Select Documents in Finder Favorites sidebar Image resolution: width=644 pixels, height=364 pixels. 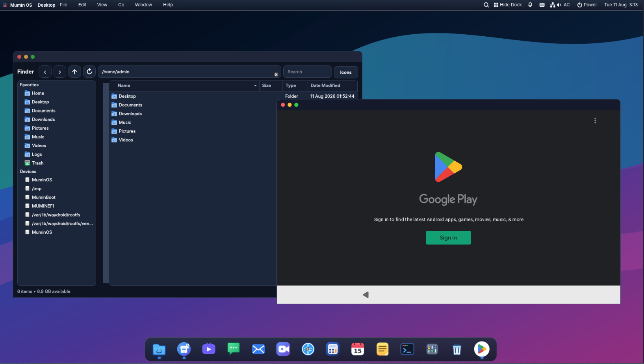[x=43, y=111]
